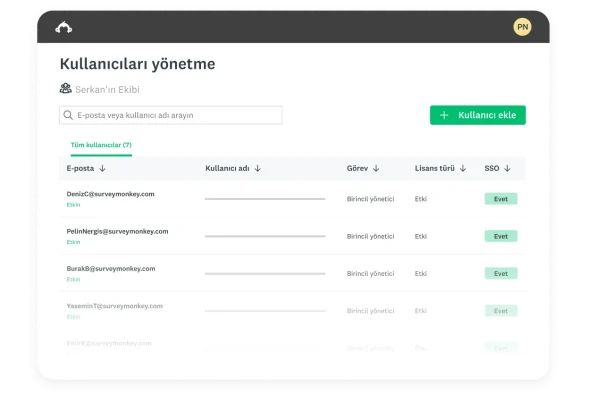Click the Görev column header
This screenshot has width=604, height=400.
(357, 168)
